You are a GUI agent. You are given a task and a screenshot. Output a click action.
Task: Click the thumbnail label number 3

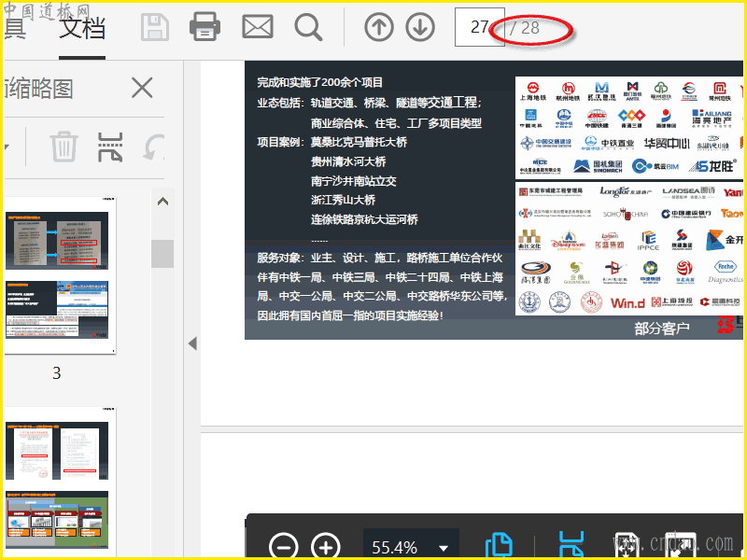(57, 373)
